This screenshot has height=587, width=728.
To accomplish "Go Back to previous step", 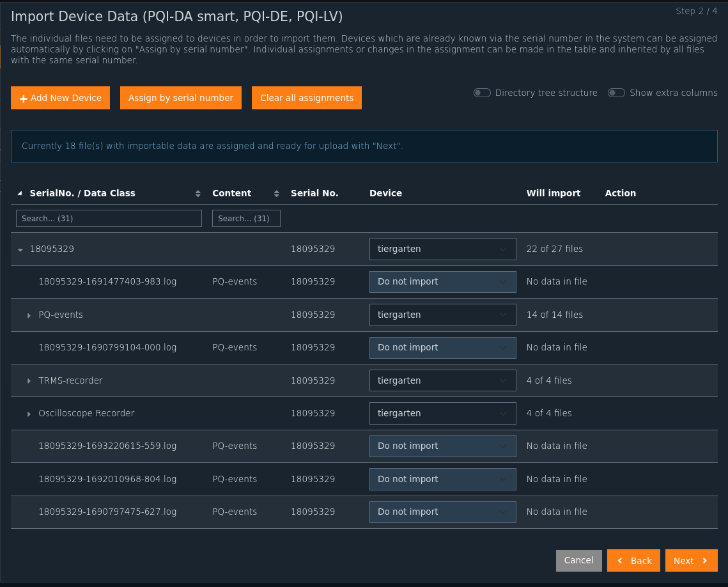I will (633, 561).
